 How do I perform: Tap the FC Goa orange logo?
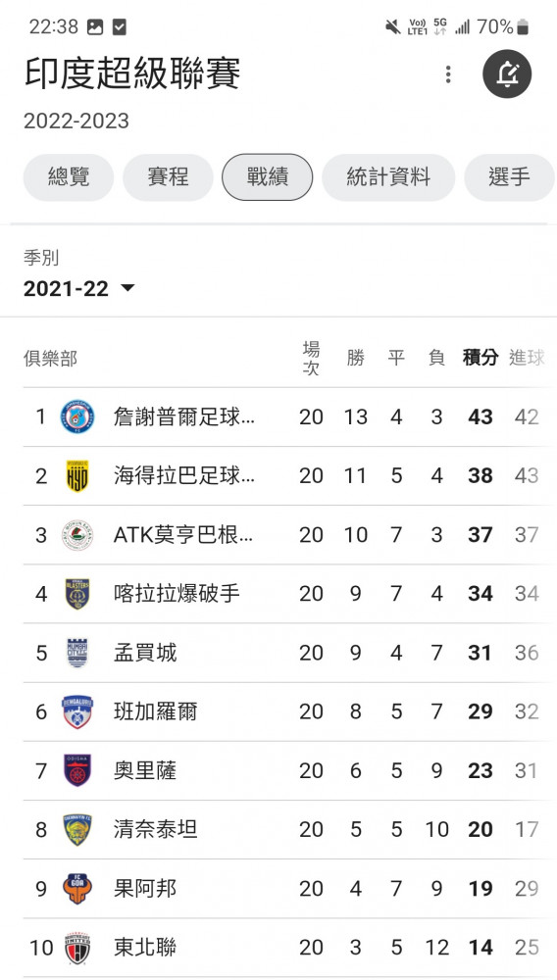tap(77, 888)
